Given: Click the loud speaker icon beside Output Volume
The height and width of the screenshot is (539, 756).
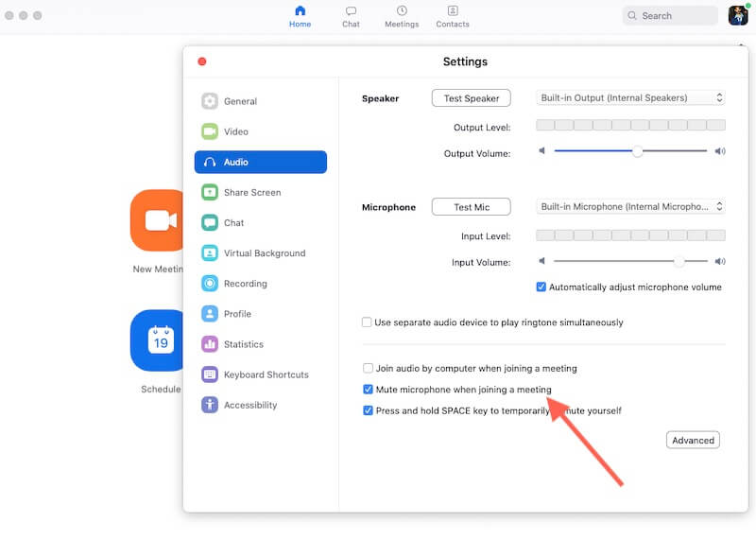Looking at the screenshot, I should click(x=720, y=151).
